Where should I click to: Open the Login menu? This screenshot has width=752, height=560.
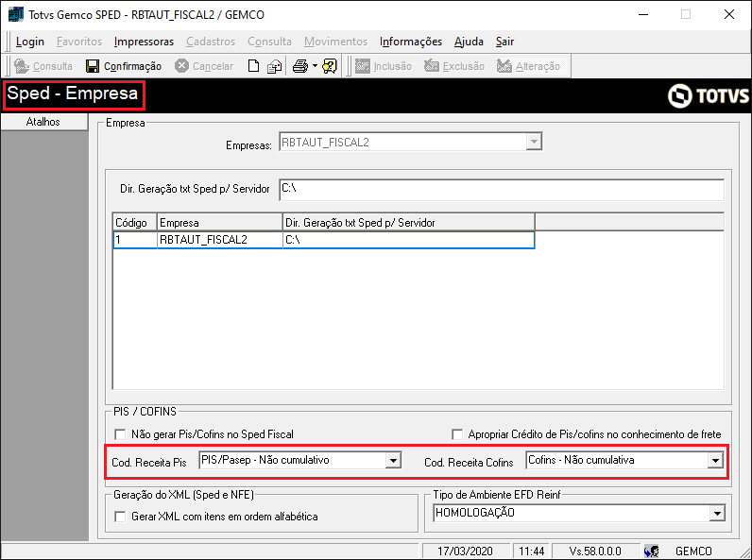[x=29, y=42]
